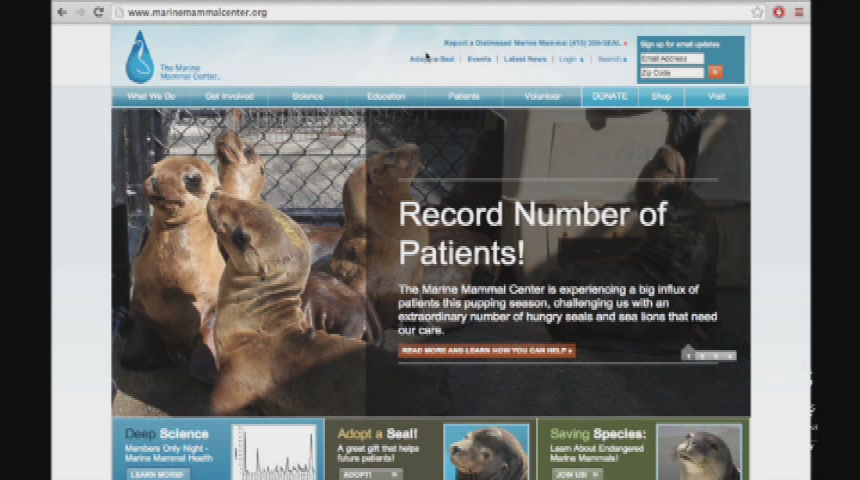Expand the Search dropdown
This screenshot has height=480, width=860.
coord(612,59)
